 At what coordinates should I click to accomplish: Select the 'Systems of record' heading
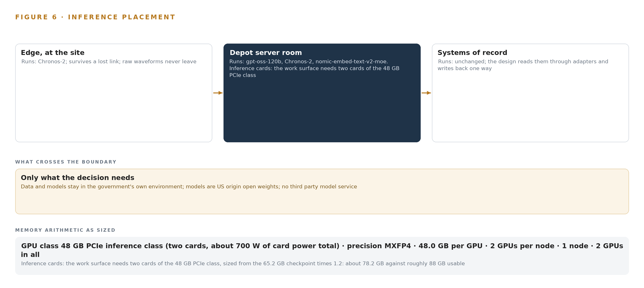(472, 53)
